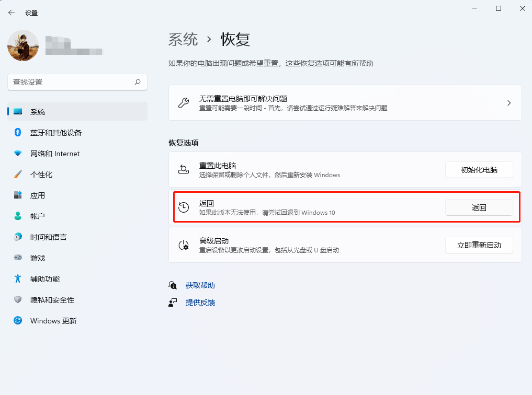This screenshot has height=395, width=532.
Task: Click text 如果此版本无法使用，请尝试回退到 Windows 10
Action: 267,213
